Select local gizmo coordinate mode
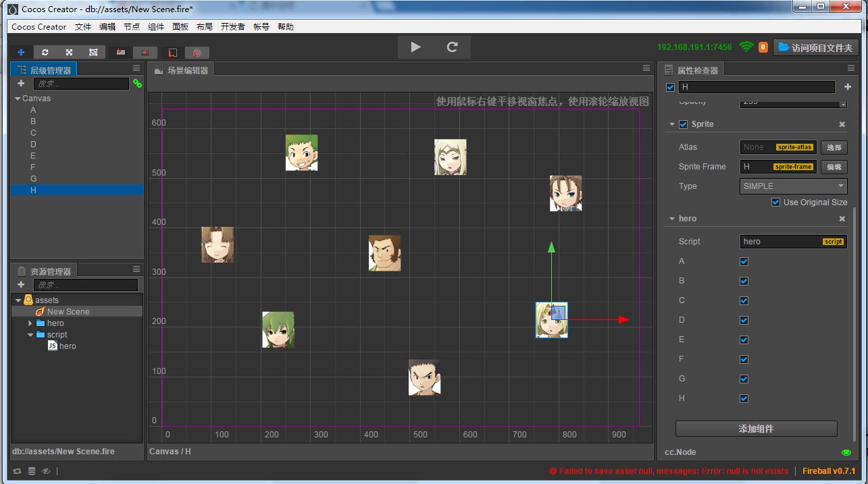Viewport: 868px width, 484px height. [173, 52]
